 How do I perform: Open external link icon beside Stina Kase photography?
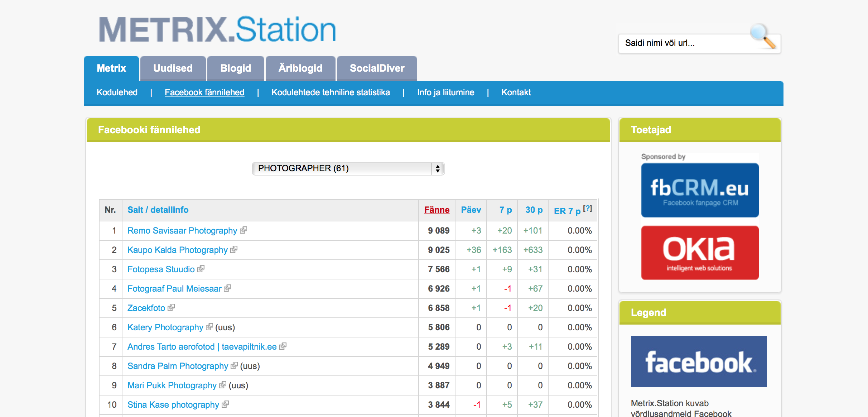point(225,404)
